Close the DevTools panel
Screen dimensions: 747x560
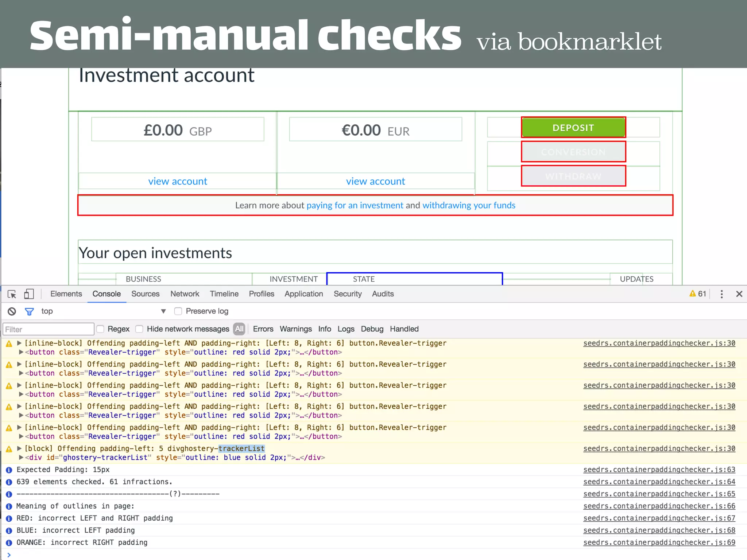(x=739, y=294)
